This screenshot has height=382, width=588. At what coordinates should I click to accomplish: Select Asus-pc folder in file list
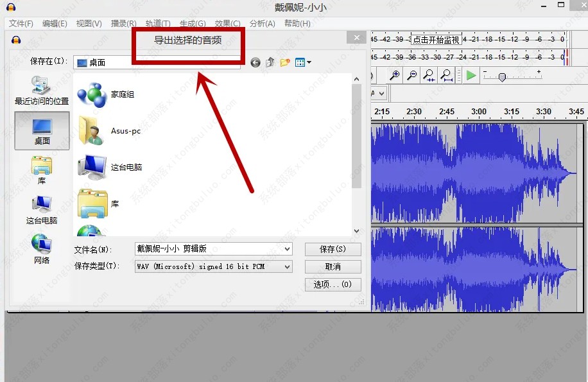109,131
